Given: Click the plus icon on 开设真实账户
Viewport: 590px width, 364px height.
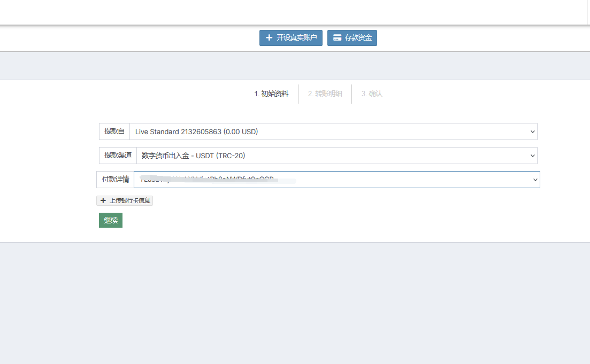Looking at the screenshot, I should click(269, 37).
